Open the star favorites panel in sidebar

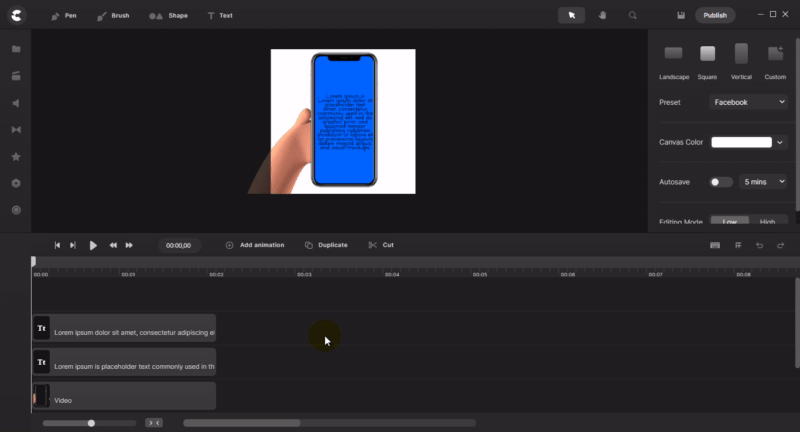click(x=16, y=157)
